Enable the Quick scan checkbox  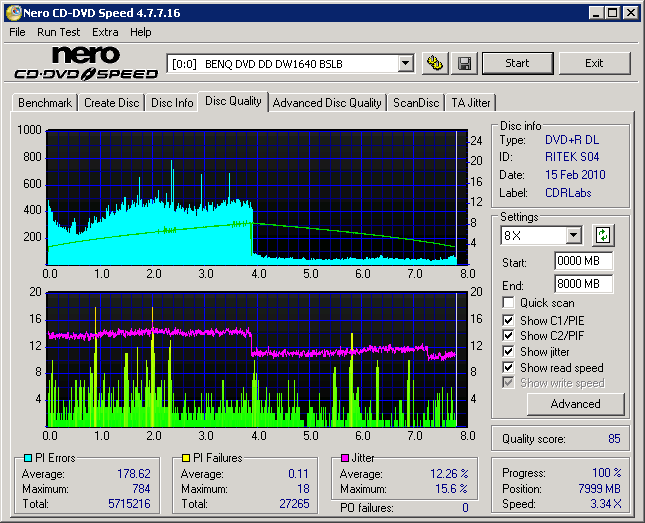[509, 303]
